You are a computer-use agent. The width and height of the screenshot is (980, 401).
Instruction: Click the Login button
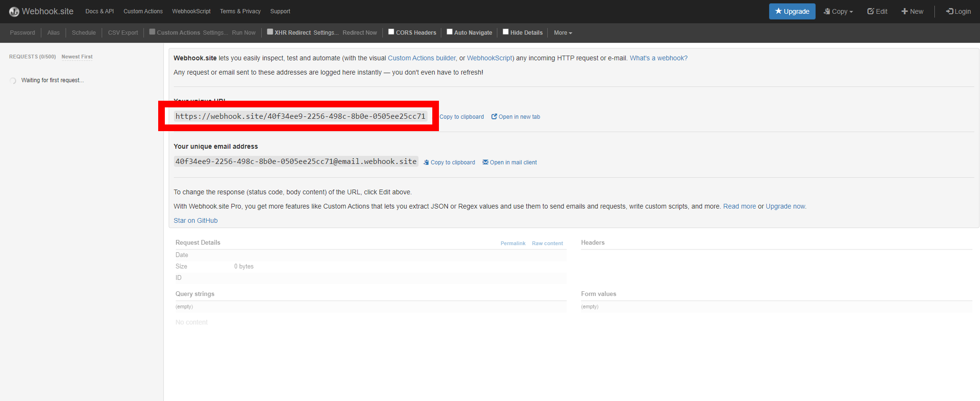point(958,11)
